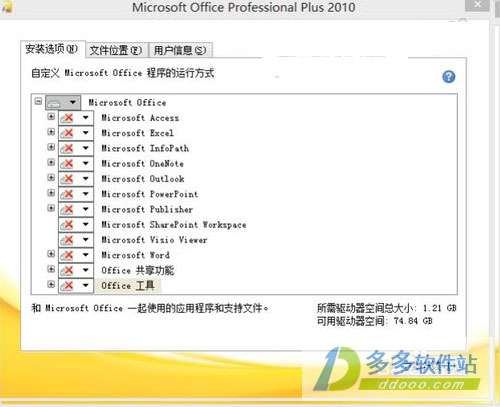Expand the Office 工具 tree node
Viewport: 500px width, 407px height.
(51, 284)
